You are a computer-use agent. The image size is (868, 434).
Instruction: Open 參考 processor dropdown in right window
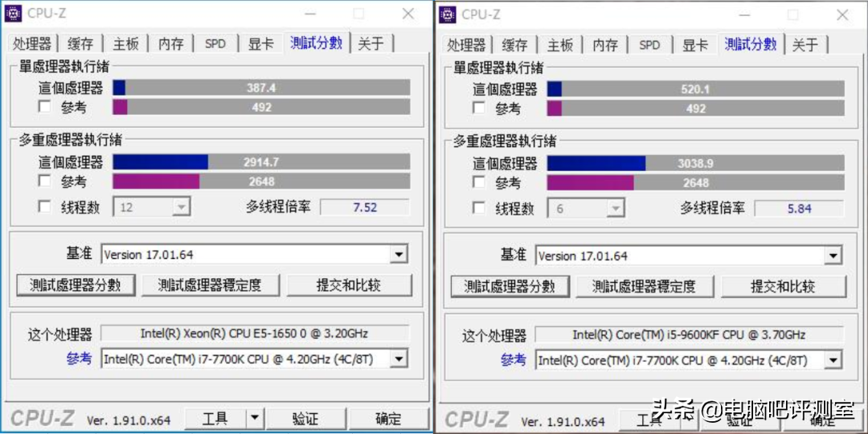[x=833, y=360]
